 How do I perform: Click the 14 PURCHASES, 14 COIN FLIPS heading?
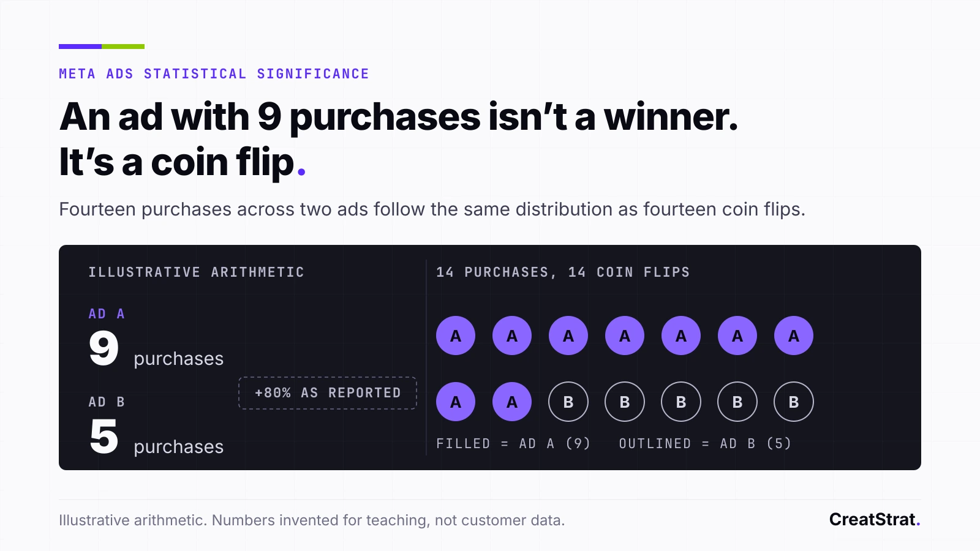tap(563, 272)
